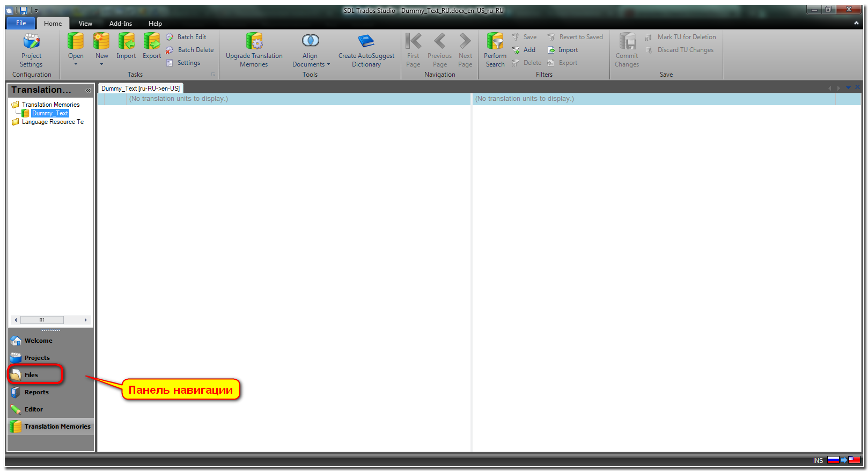Open the File menu

(21, 23)
